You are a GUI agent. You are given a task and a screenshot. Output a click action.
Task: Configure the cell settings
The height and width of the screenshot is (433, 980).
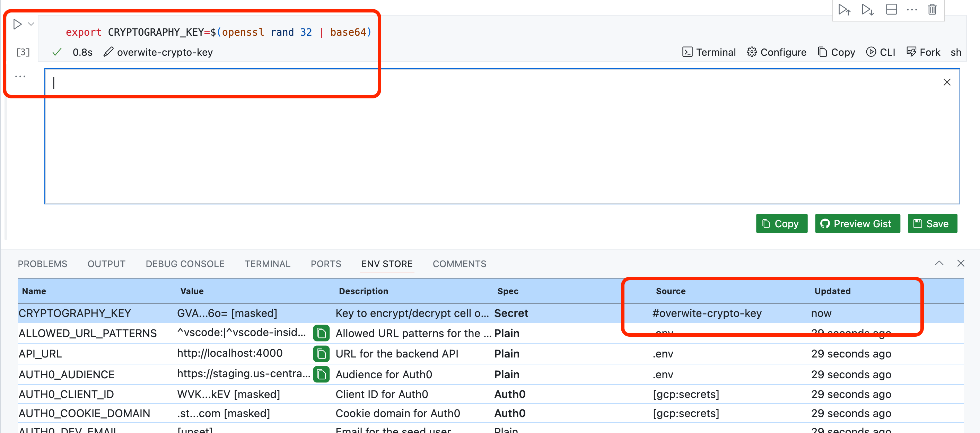pyautogui.click(x=776, y=52)
